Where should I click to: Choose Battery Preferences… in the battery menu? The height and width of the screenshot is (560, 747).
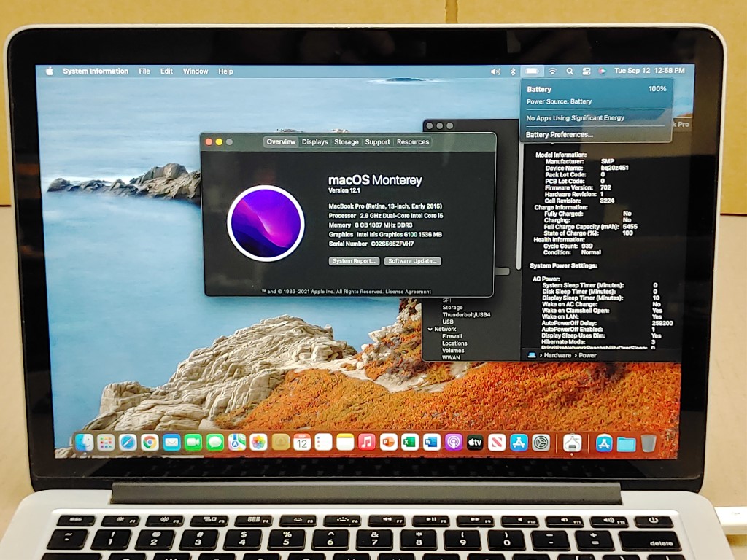point(560,135)
